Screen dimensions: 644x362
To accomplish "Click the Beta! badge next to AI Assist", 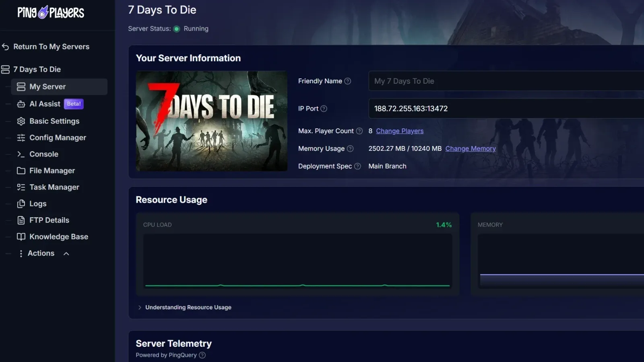I will pyautogui.click(x=74, y=104).
